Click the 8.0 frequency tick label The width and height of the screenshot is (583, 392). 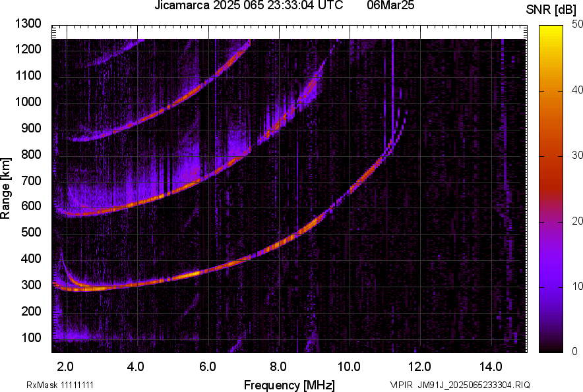coord(278,366)
